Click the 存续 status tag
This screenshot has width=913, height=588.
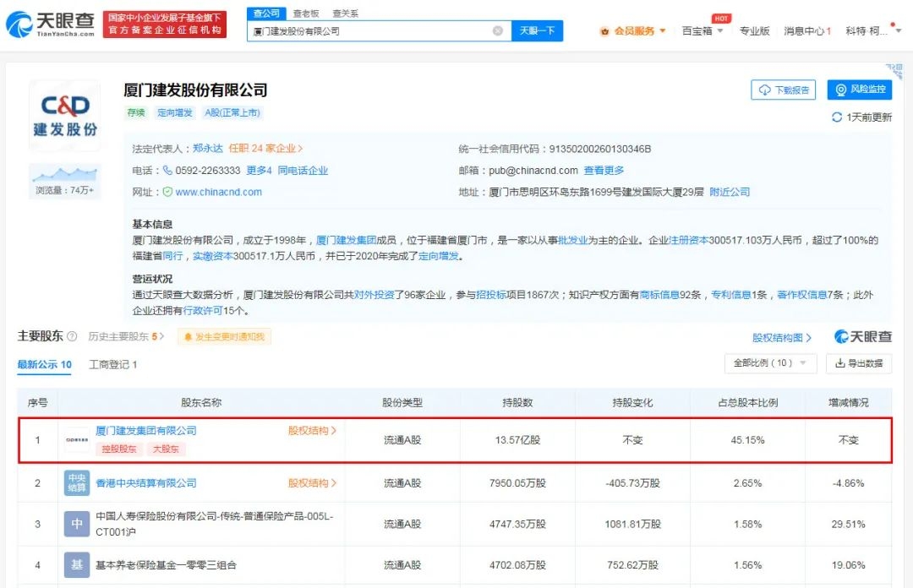coord(136,112)
